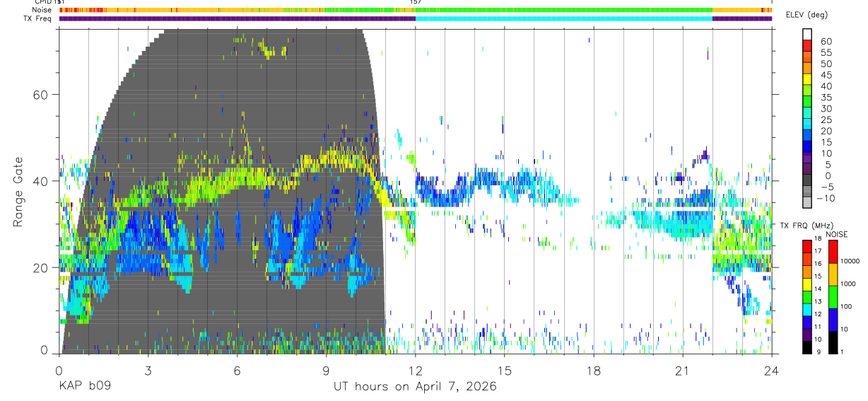Image resolution: width=868 pixels, height=401 pixels.
Task: Click the "KAP b09" radar beam label
Action: pyautogui.click(x=85, y=387)
